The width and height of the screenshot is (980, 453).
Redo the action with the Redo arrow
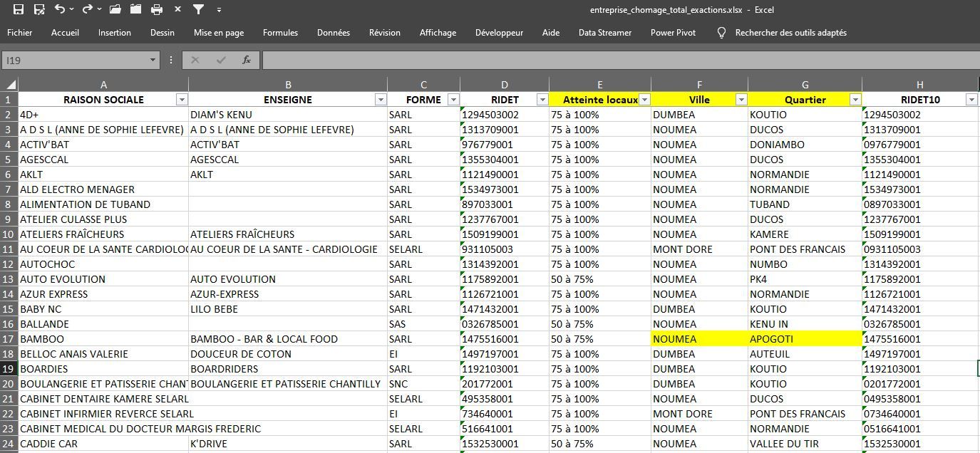pos(88,10)
